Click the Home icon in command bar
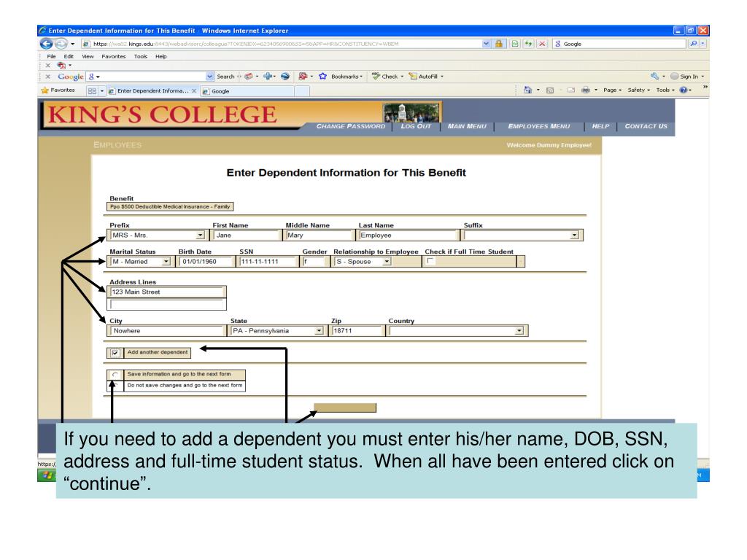 [527, 90]
